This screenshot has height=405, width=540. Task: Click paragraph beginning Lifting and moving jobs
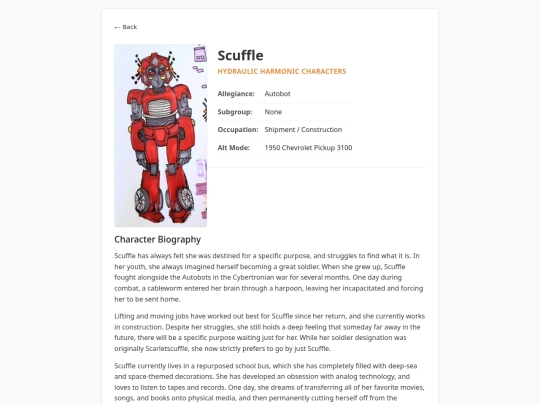tap(270, 332)
